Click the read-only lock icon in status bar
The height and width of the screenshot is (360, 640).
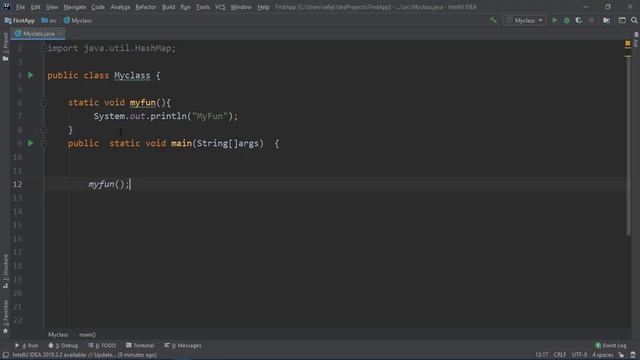(x=621, y=355)
